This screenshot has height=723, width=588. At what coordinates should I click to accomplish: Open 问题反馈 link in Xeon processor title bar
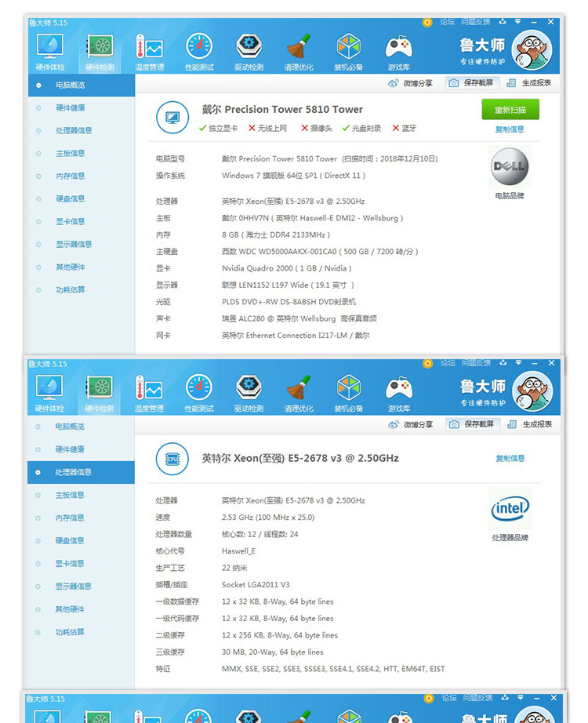(x=476, y=363)
